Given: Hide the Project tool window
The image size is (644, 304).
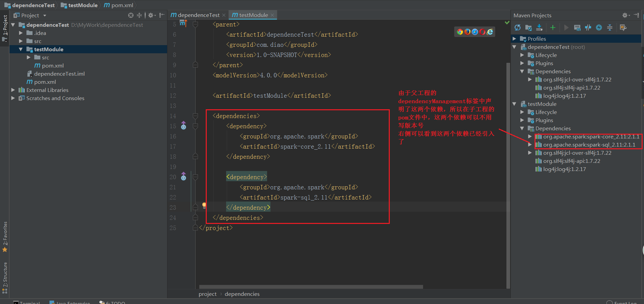Looking at the screenshot, I should pyautogui.click(x=162, y=15).
